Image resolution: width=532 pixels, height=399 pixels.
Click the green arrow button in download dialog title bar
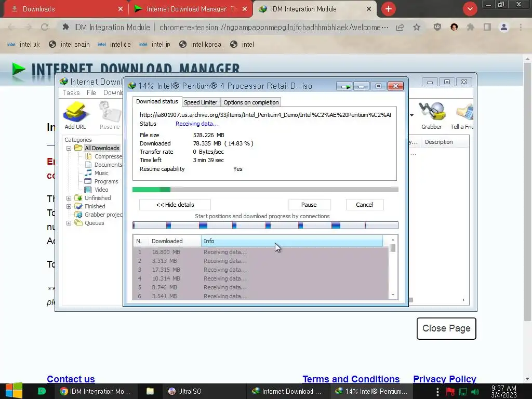(345, 86)
